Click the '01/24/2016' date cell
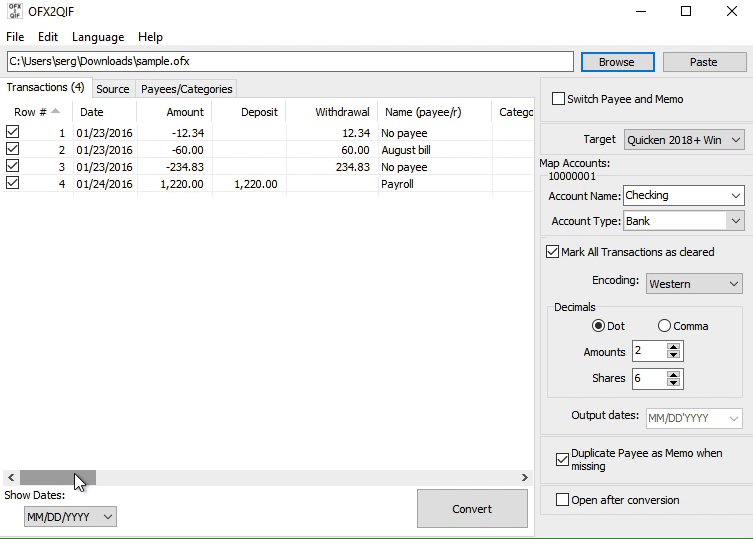The width and height of the screenshot is (753, 539). pos(104,184)
